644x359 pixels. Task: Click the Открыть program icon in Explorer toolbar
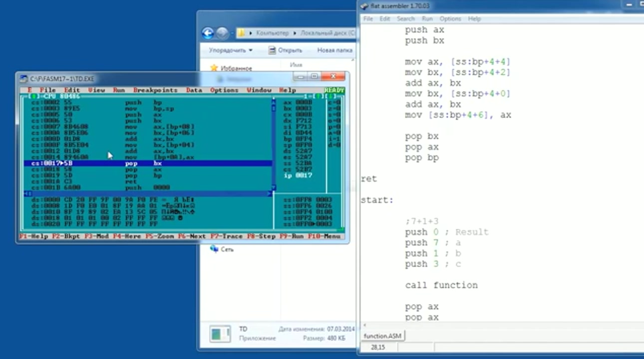[272, 50]
